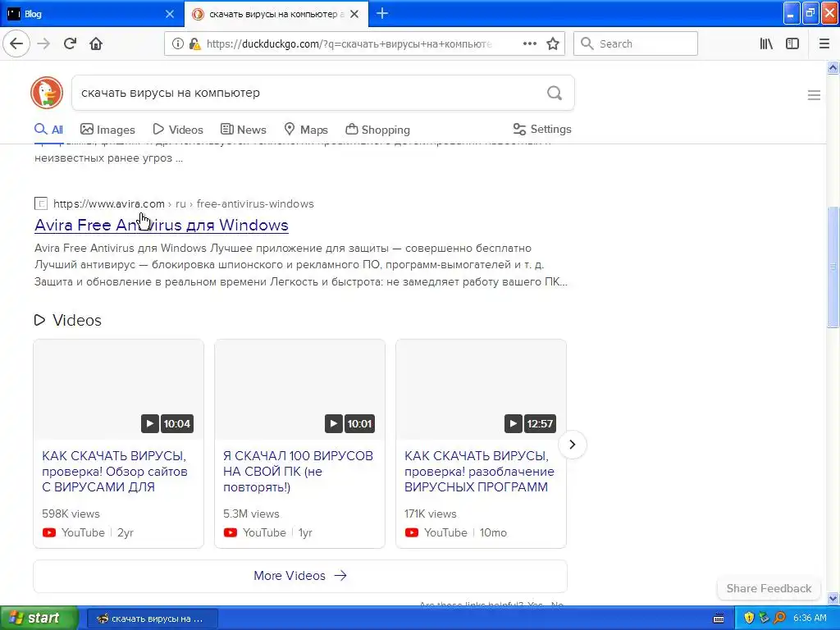The image size is (840, 630).
Task: Click the forward navigation arrow
Action: tap(43, 43)
